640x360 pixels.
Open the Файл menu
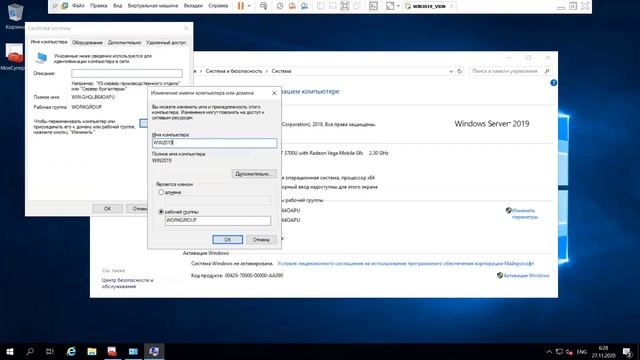pos(78,6)
